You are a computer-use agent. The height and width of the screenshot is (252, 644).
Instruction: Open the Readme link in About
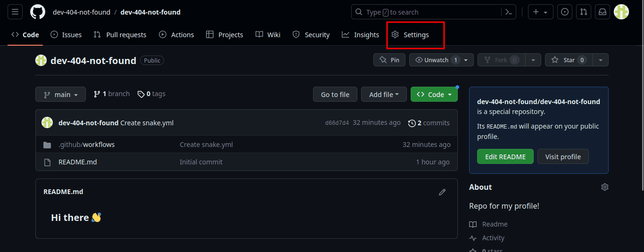489,224
